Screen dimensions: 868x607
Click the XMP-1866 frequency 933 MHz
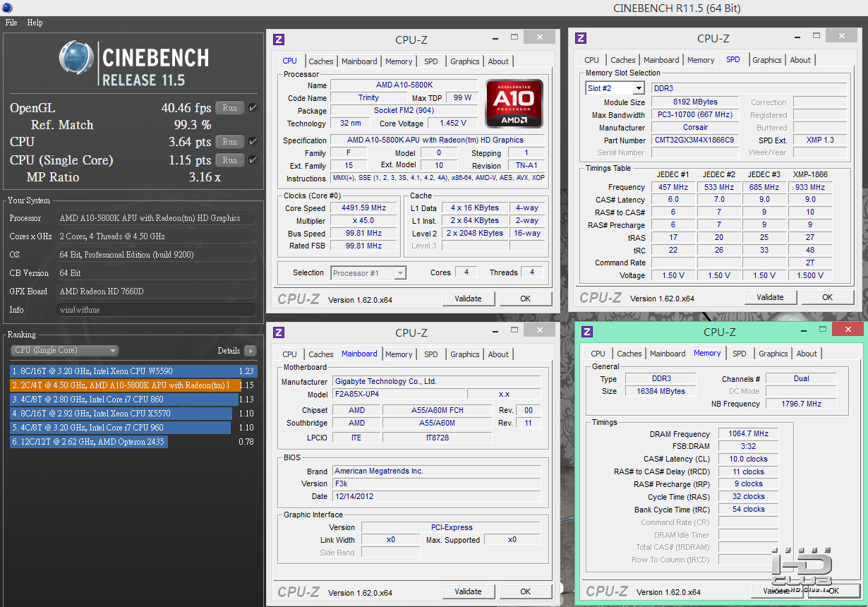809,188
